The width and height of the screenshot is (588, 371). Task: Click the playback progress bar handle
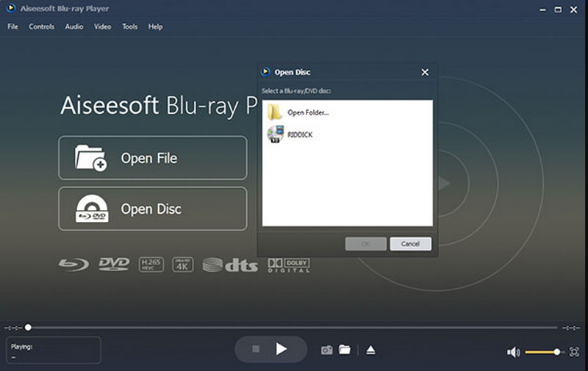[28, 328]
